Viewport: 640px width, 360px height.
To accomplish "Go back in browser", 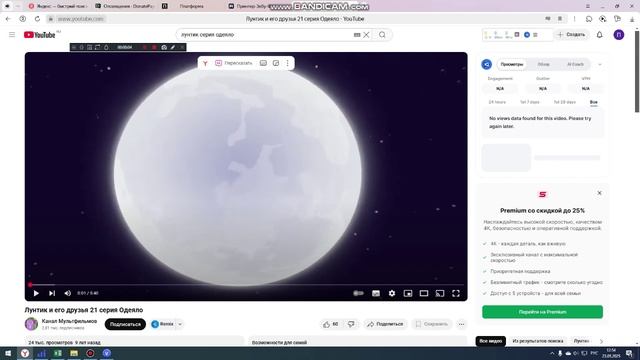I will tap(8, 19).
